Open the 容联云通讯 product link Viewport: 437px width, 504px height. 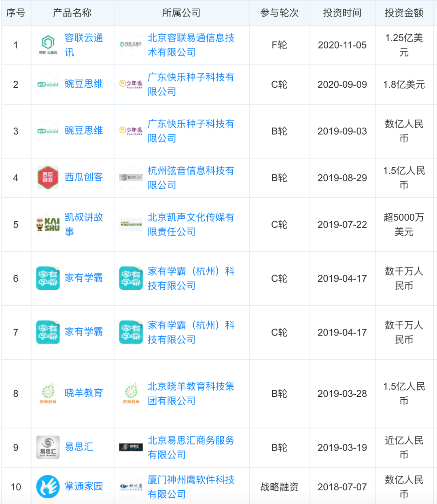coord(84,45)
